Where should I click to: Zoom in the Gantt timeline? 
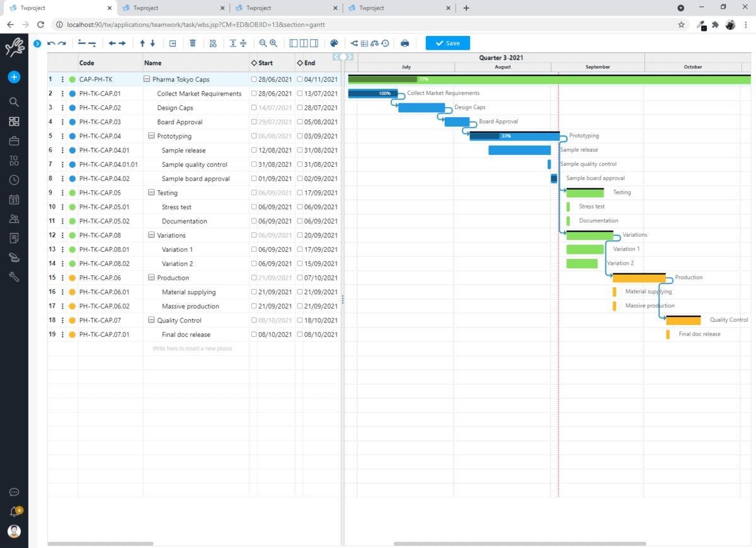273,43
